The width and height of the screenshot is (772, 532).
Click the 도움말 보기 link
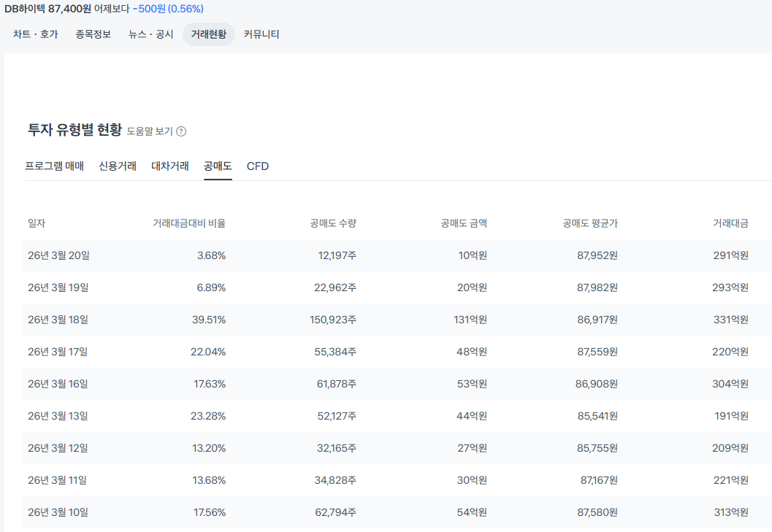(150, 131)
